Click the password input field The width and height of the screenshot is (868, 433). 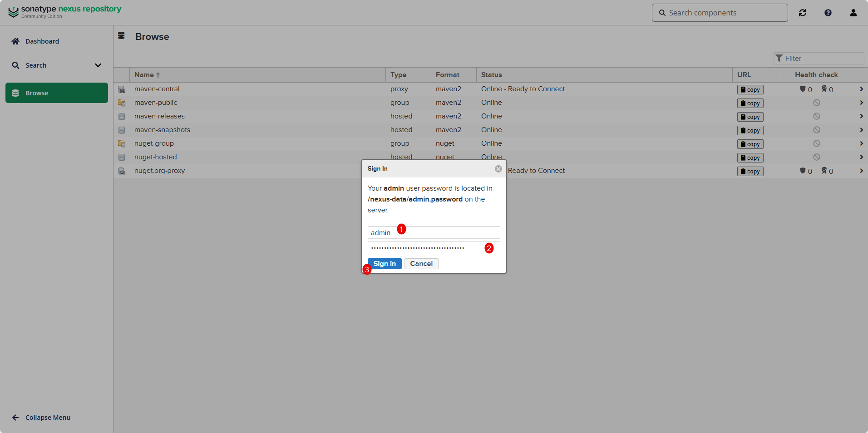427,247
